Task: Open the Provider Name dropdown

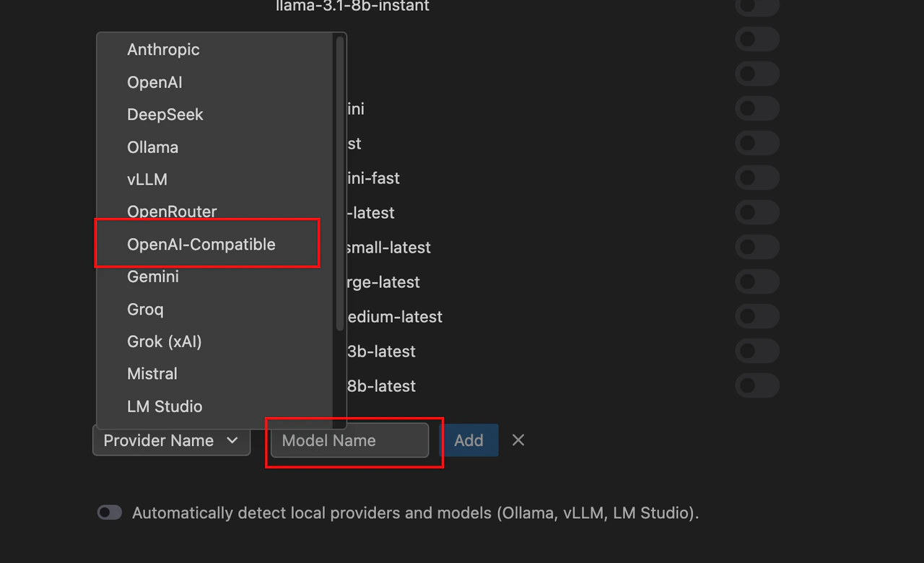Action: tap(171, 440)
